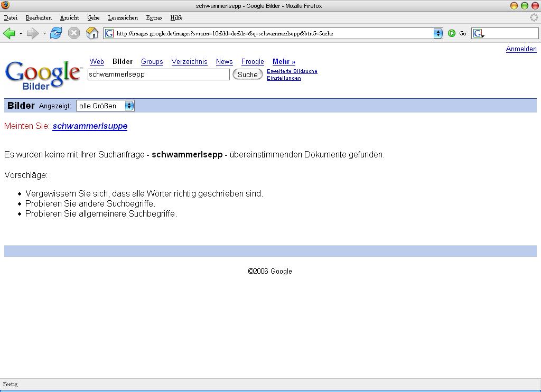541x392 pixels.
Task: Switch to Web search link
Action: [97, 62]
